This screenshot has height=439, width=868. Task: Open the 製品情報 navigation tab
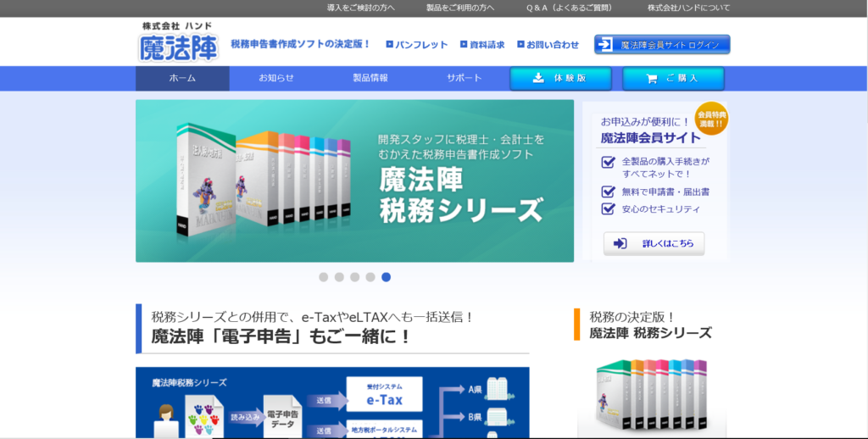(x=370, y=79)
